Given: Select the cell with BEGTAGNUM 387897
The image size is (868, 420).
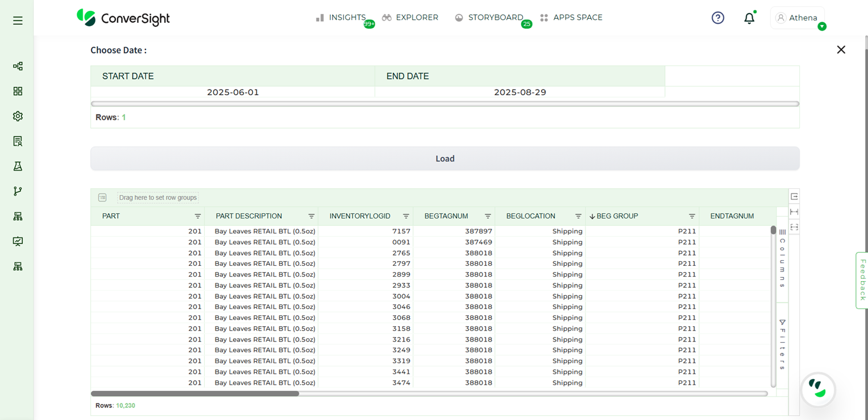Looking at the screenshot, I should (x=454, y=231).
